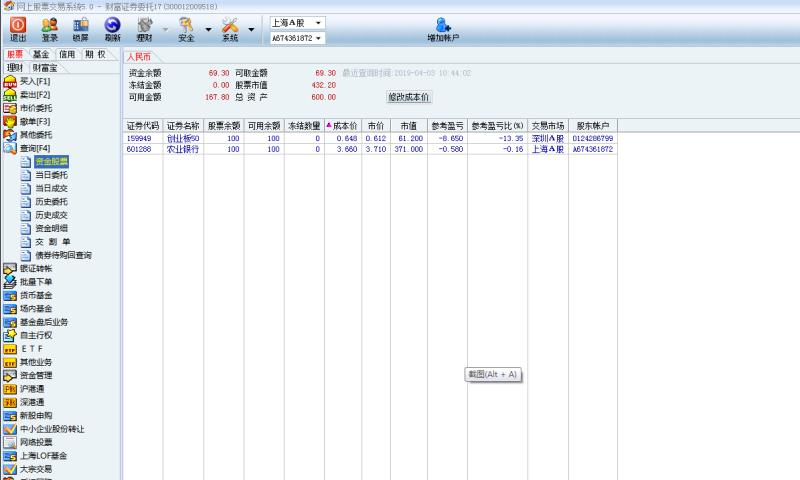This screenshot has width=800, height=480.
Task: Open the 上海A股 market combo box
Action: tap(297, 23)
